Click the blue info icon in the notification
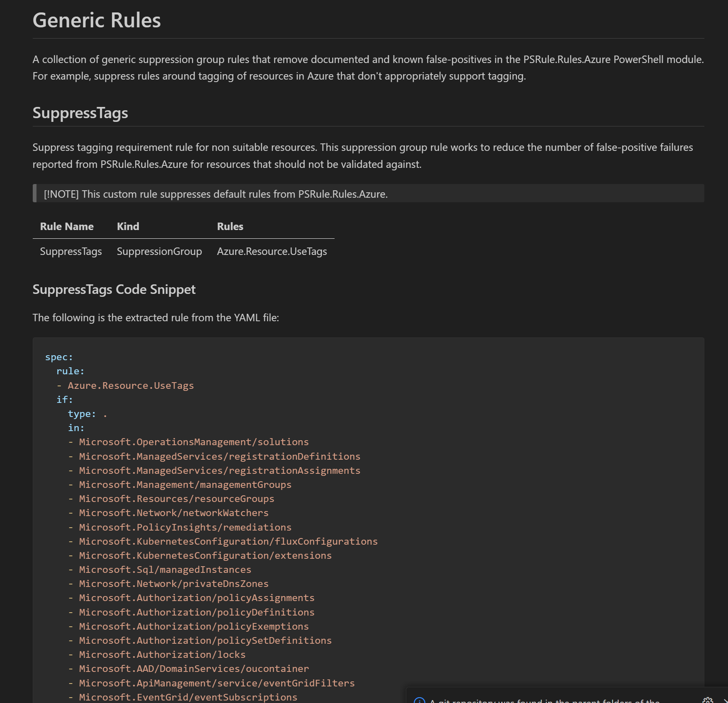728x703 pixels. (x=420, y=701)
